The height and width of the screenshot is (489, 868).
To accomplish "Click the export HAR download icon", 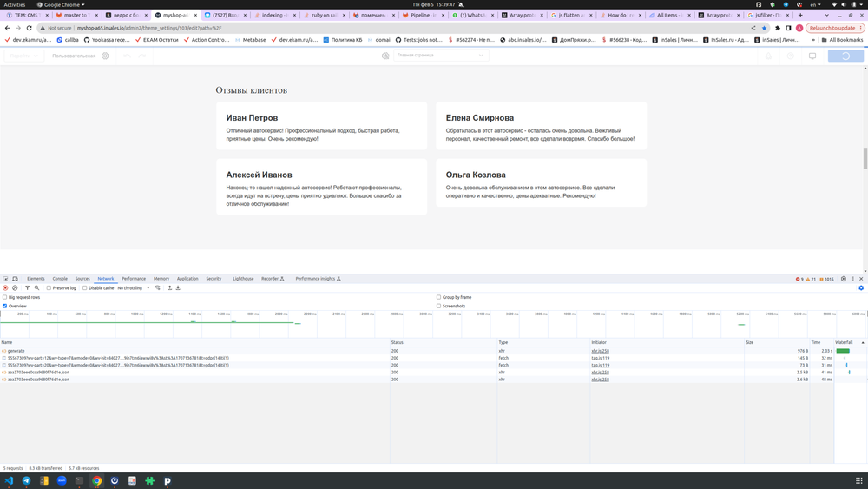I will coord(178,287).
